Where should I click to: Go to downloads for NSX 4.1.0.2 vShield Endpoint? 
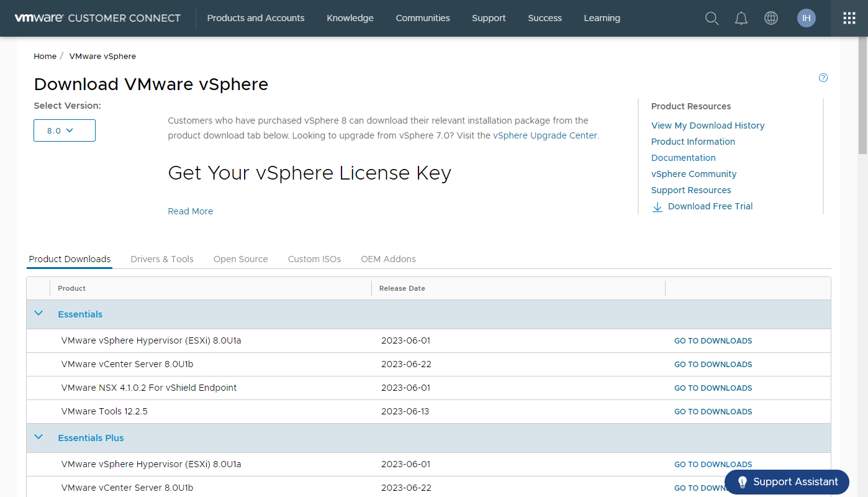[x=713, y=388]
